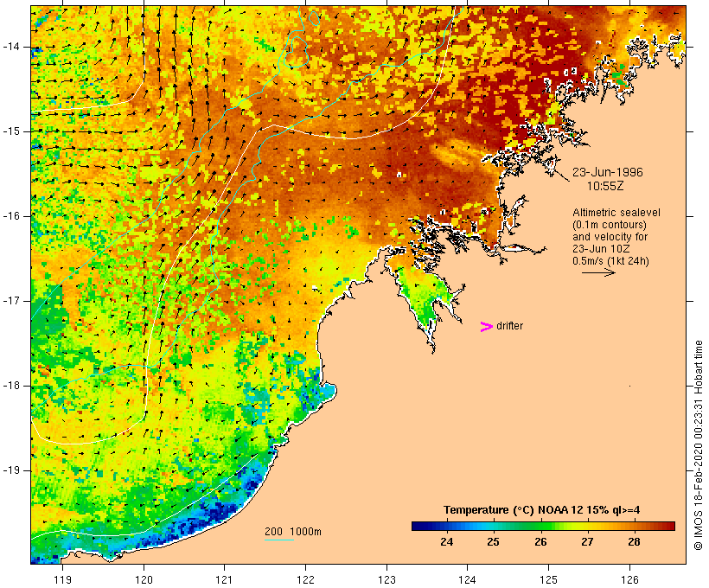Click the magenta drifter marker symbol

(487, 327)
